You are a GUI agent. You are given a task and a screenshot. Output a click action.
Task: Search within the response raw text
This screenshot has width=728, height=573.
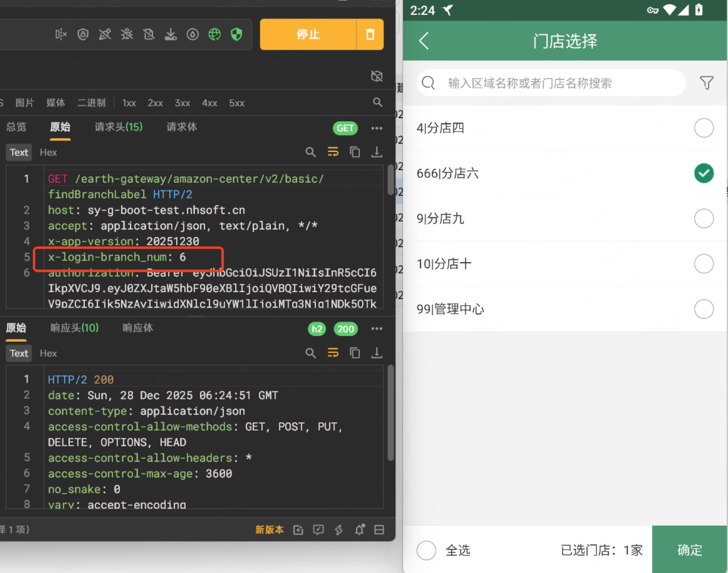point(310,353)
